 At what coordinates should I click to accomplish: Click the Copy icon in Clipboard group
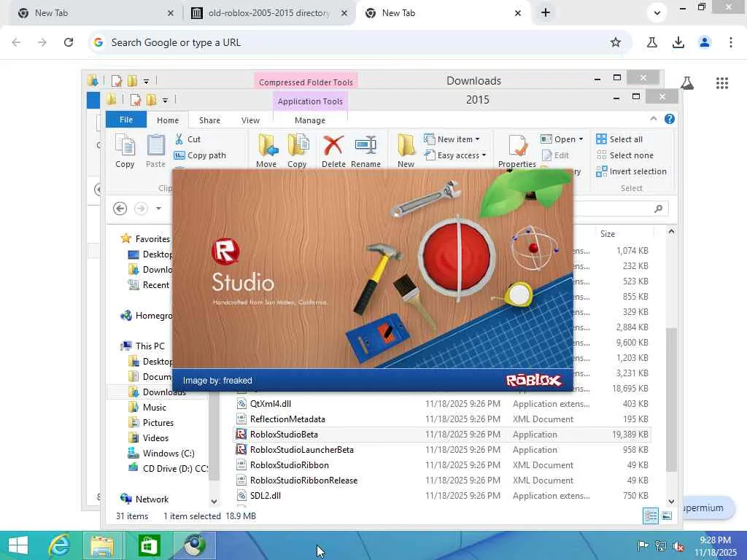click(125, 145)
